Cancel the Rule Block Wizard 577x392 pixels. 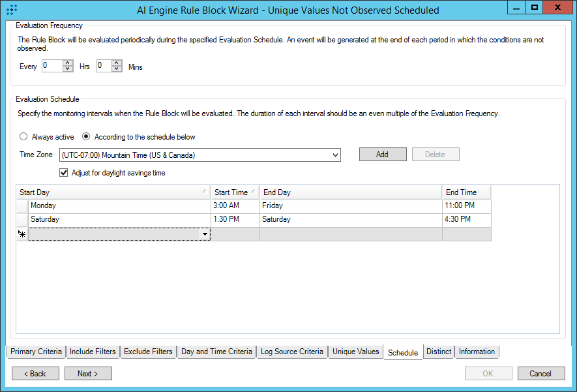coord(540,374)
